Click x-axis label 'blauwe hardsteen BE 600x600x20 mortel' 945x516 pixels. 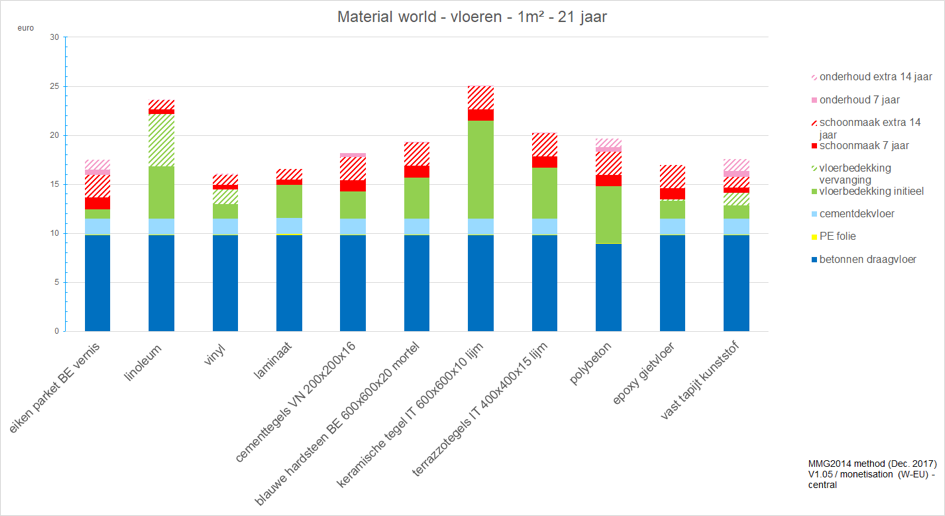(337, 424)
